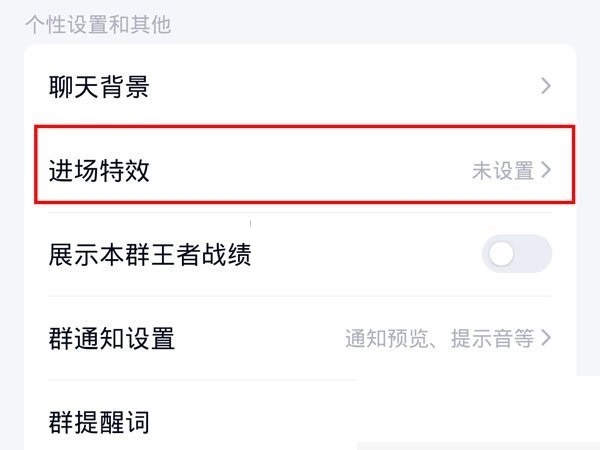Open the 聊天背景 chevron arrow
The image size is (600, 450).
pos(546,87)
